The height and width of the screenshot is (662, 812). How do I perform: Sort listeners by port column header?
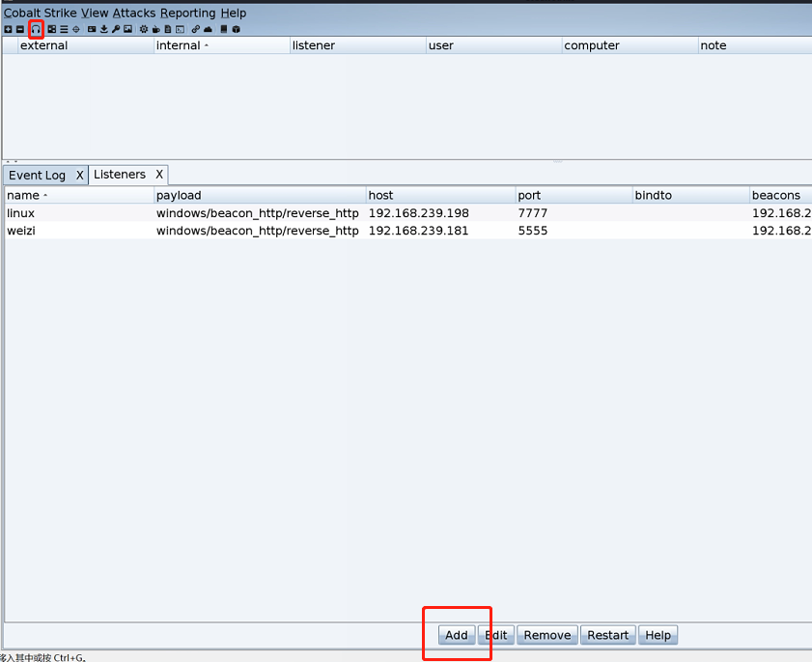574,195
